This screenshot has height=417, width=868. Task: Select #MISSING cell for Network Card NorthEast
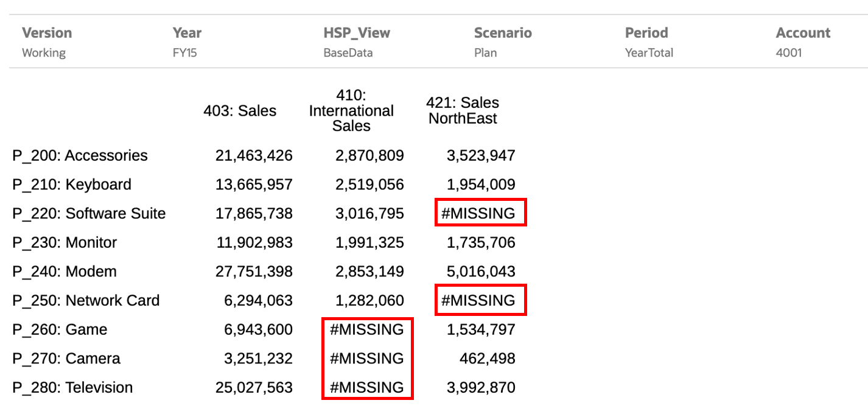tap(480, 301)
